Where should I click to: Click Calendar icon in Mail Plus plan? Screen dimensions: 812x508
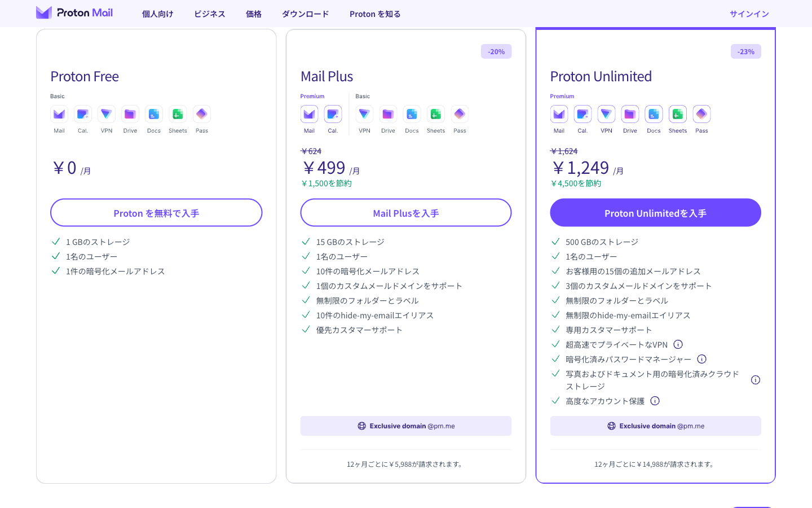[333, 114]
